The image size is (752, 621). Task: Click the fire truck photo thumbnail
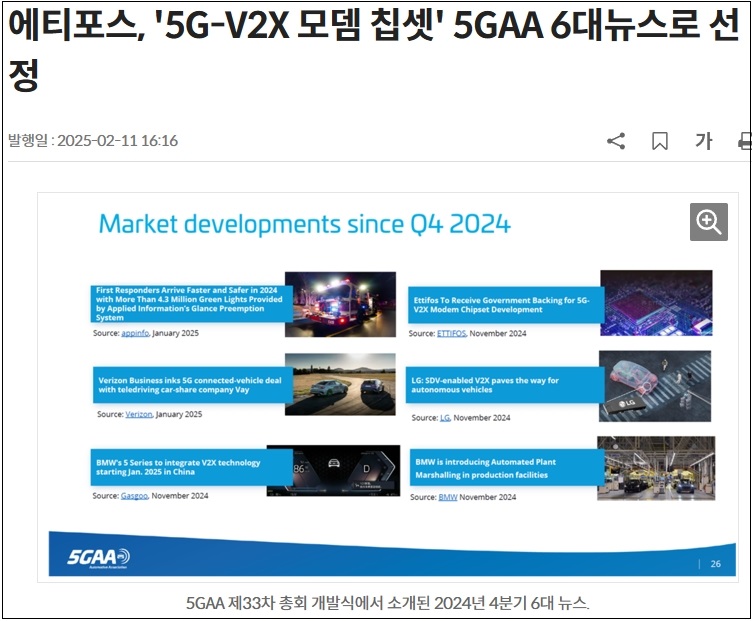[x=341, y=304]
